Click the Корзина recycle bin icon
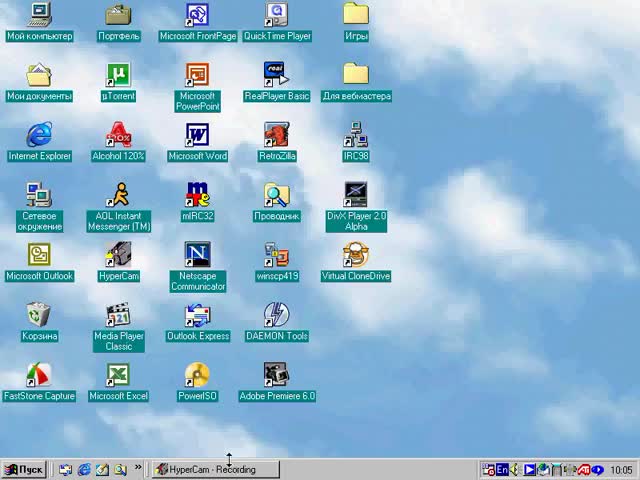This screenshot has height=480, width=640. click(x=39, y=315)
